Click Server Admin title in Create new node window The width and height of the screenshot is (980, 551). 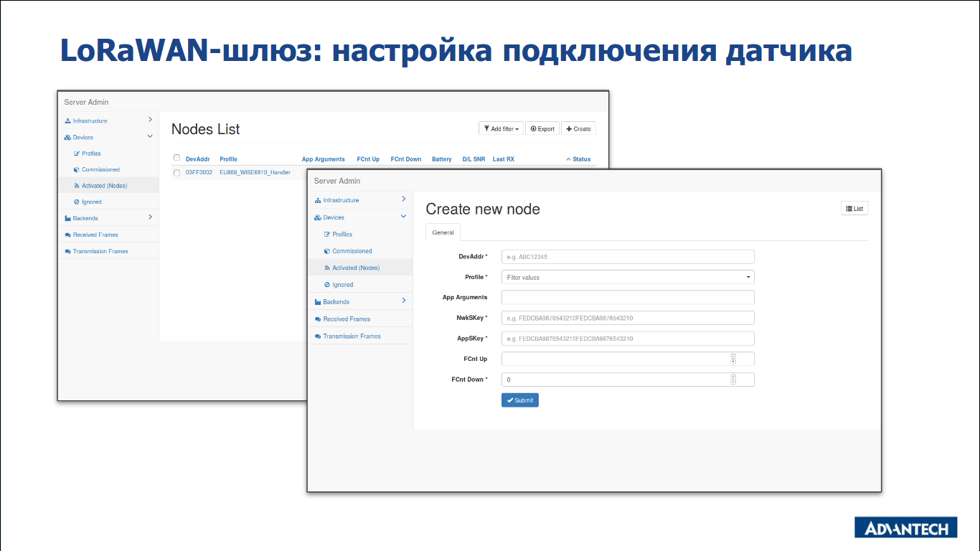coord(337,181)
